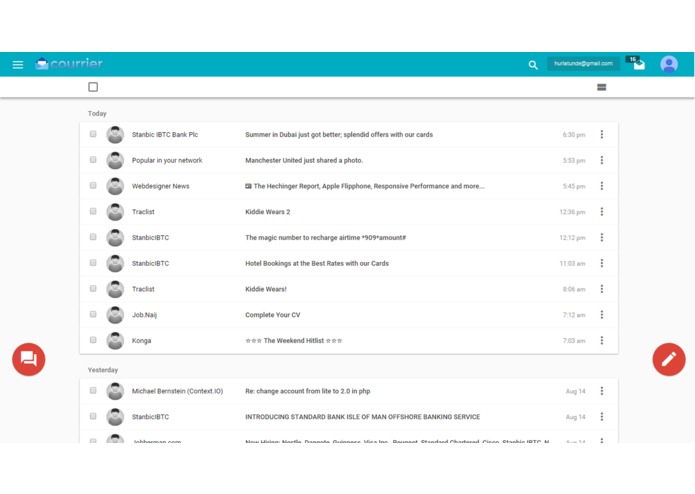Check the Kiddie Wears! email checkbox
This screenshot has width=695, height=494.
[x=93, y=288]
